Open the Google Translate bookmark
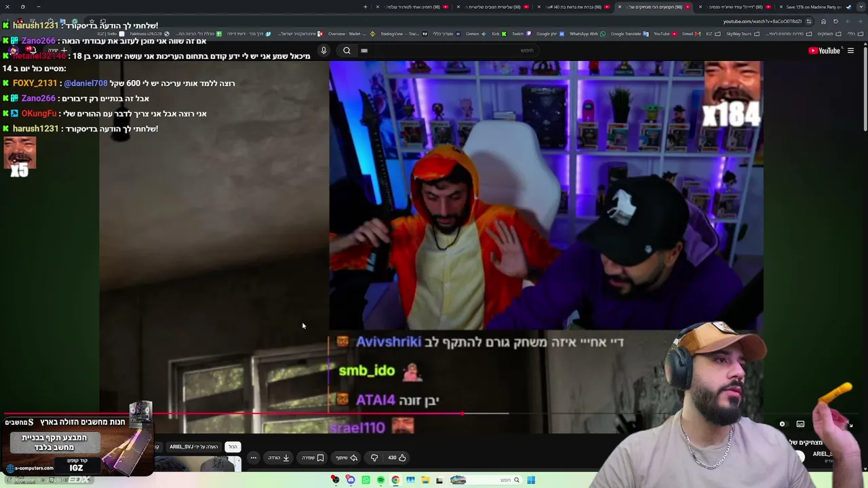 click(x=629, y=33)
